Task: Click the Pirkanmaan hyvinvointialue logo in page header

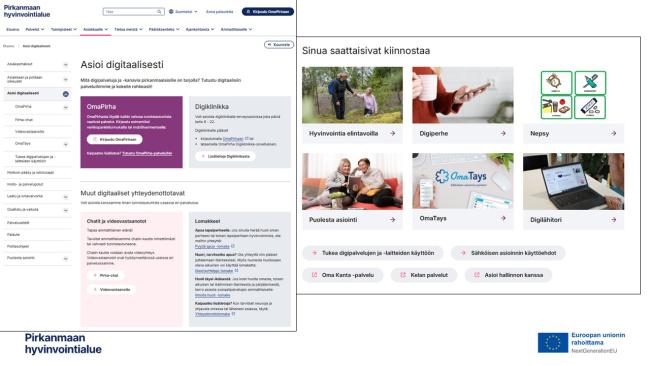Action: [27, 11]
